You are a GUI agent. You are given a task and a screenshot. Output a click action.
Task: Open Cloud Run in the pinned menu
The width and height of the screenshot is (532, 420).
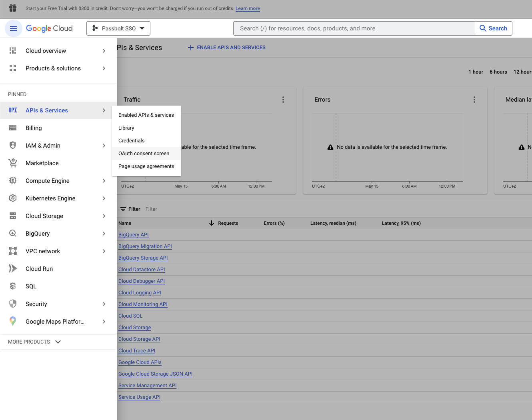58,269
